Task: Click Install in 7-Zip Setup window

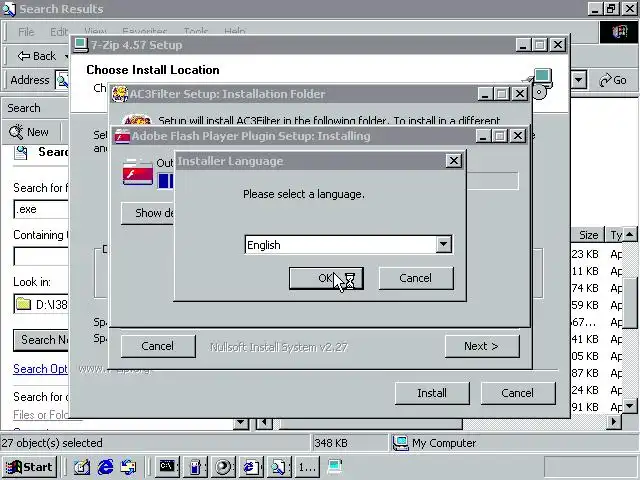Action: click(432, 393)
